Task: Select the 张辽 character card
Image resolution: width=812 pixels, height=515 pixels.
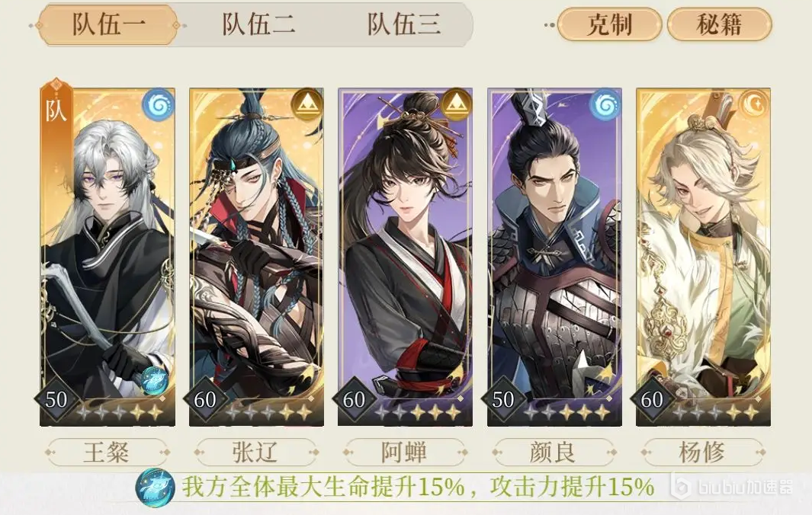Action: [x=256, y=257]
